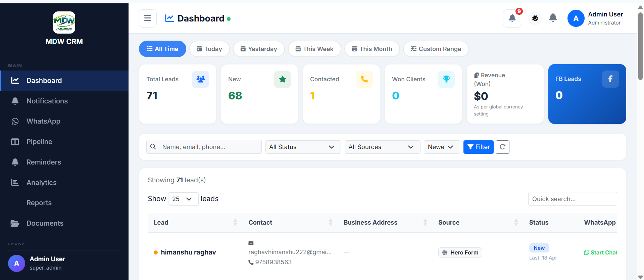Toggle dark mode sun icon
Image resolution: width=644 pixels, height=280 pixels.
[535, 18]
